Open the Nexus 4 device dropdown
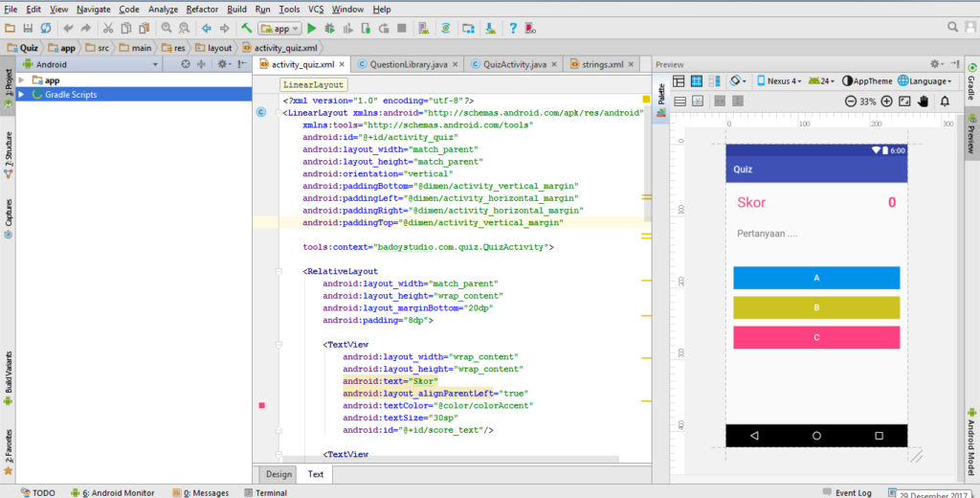The image size is (980, 498). tap(779, 81)
